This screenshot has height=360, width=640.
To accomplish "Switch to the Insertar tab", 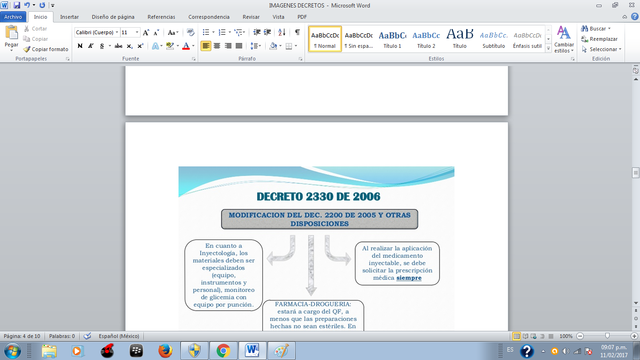I will pyautogui.click(x=69, y=17).
